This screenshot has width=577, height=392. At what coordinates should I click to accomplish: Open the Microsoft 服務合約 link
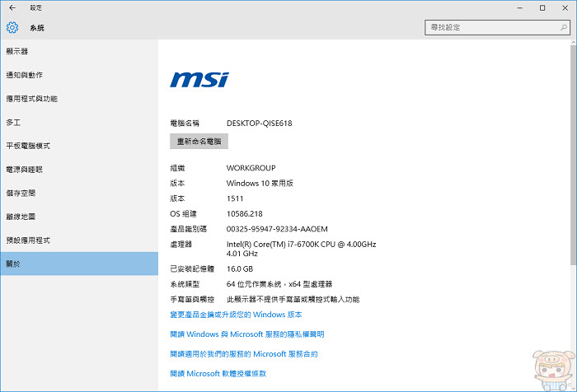[x=244, y=354]
